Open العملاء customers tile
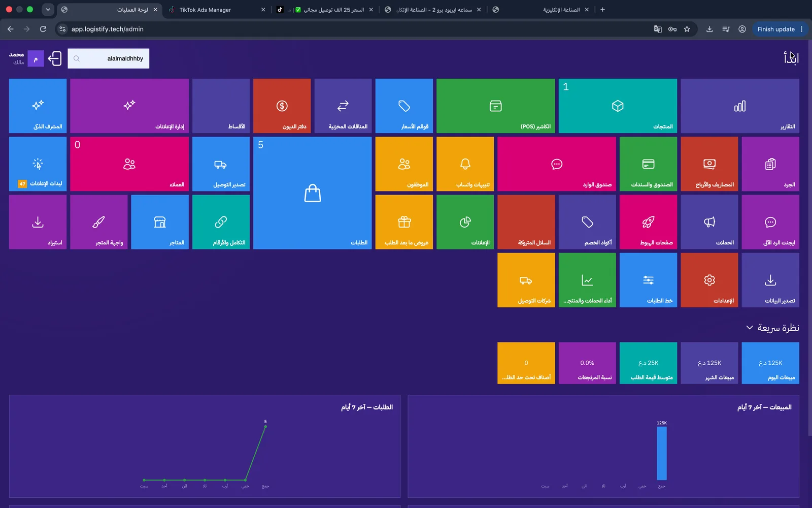The image size is (812, 508). tap(129, 164)
